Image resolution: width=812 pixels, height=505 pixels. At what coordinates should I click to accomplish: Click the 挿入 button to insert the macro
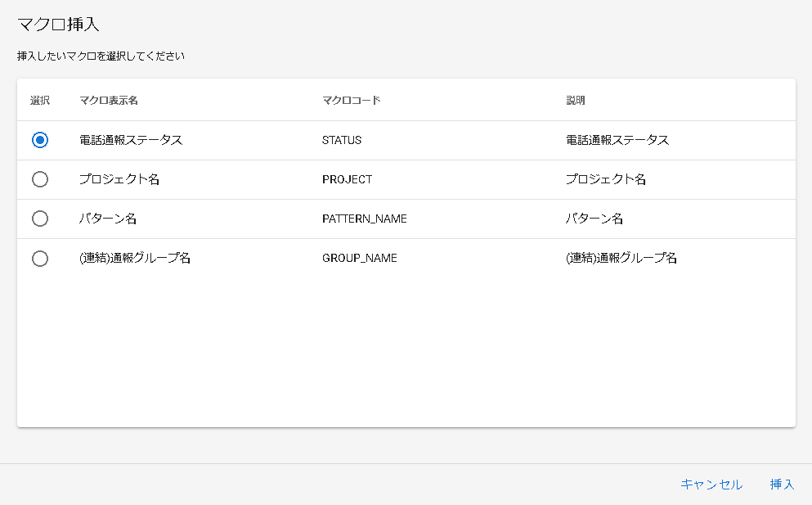pos(782,484)
